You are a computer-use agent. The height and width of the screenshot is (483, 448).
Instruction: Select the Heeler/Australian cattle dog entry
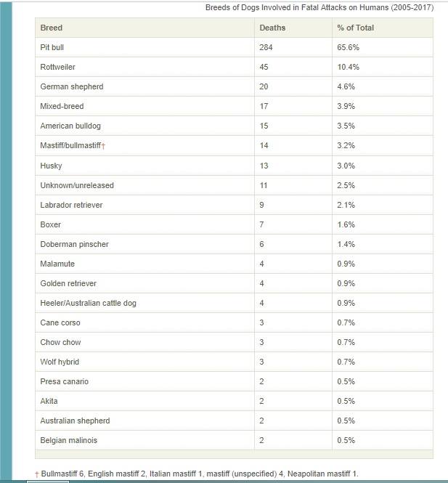click(x=88, y=303)
